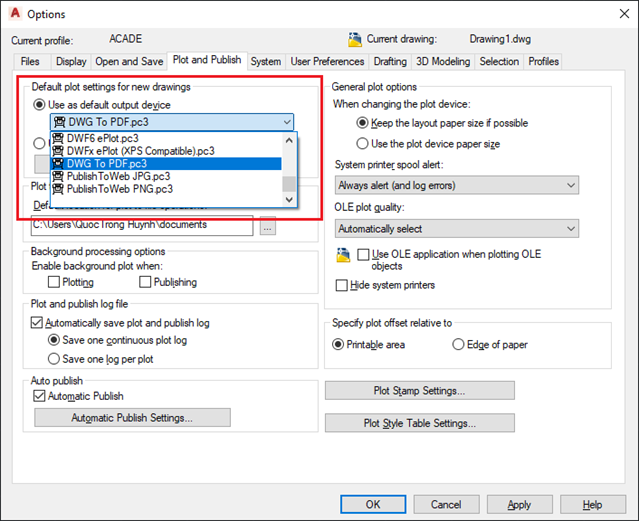
Task: Click the AutoCAD logo in title bar
Action: click(x=15, y=14)
